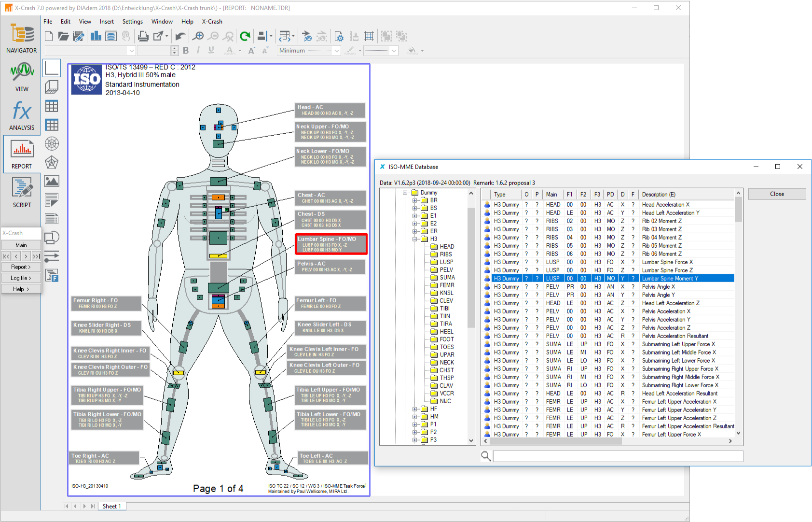Select the insert image tool
812x522 pixels.
click(x=52, y=181)
